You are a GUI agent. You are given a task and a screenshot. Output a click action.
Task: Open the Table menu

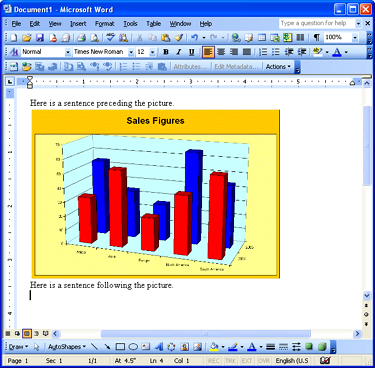(x=154, y=24)
